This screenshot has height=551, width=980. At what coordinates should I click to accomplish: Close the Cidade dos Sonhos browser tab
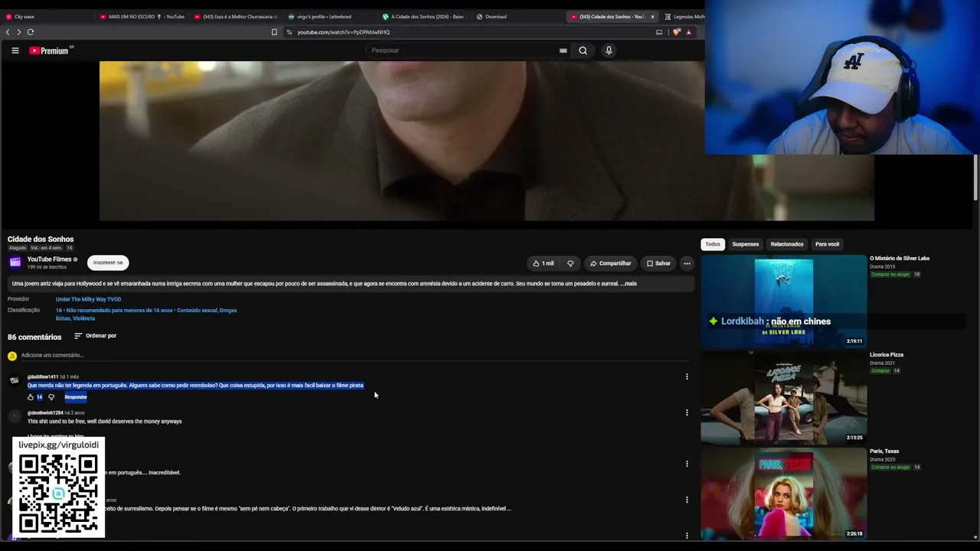click(x=652, y=17)
